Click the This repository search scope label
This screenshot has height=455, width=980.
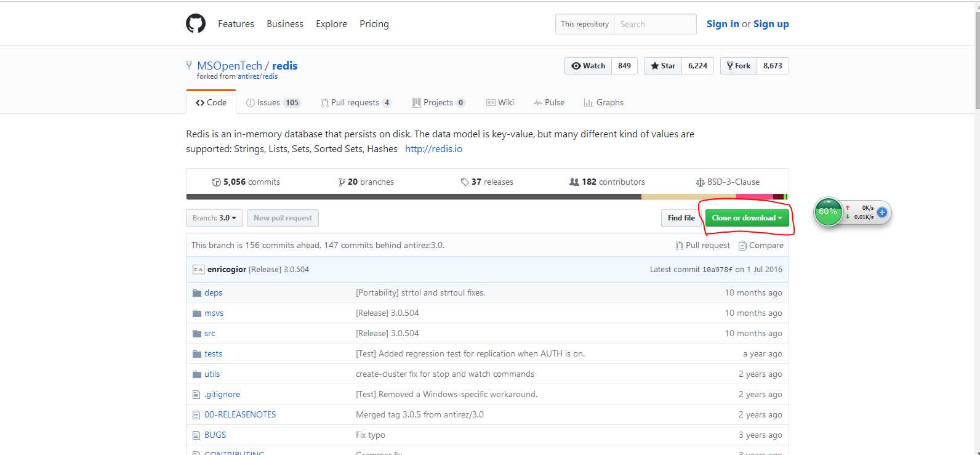585,24
